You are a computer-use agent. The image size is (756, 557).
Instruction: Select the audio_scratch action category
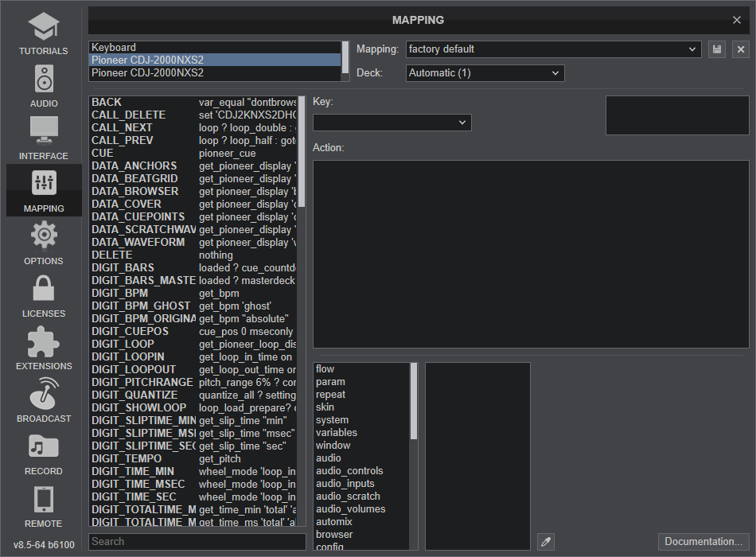[x=348, y=497]
